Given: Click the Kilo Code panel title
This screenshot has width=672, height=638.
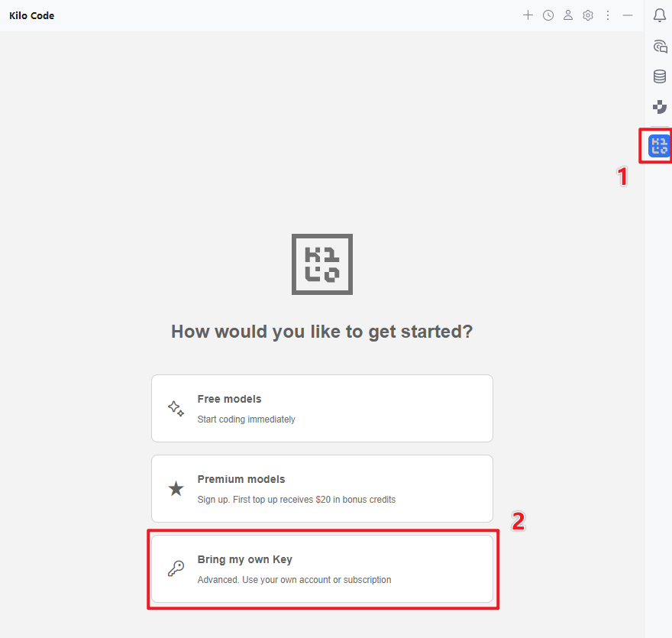Looking at the screenshot, I should point(32,15).
